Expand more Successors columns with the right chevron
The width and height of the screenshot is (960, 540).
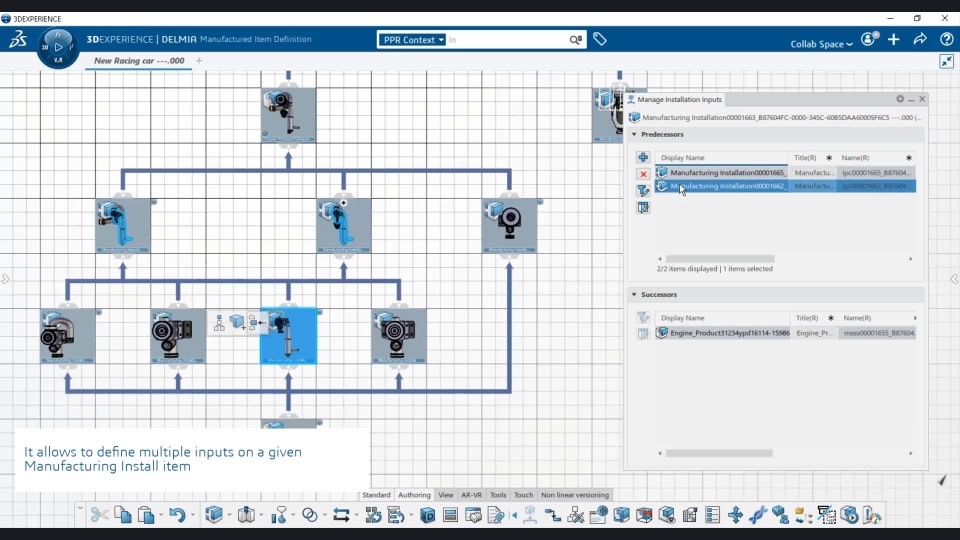915,318
